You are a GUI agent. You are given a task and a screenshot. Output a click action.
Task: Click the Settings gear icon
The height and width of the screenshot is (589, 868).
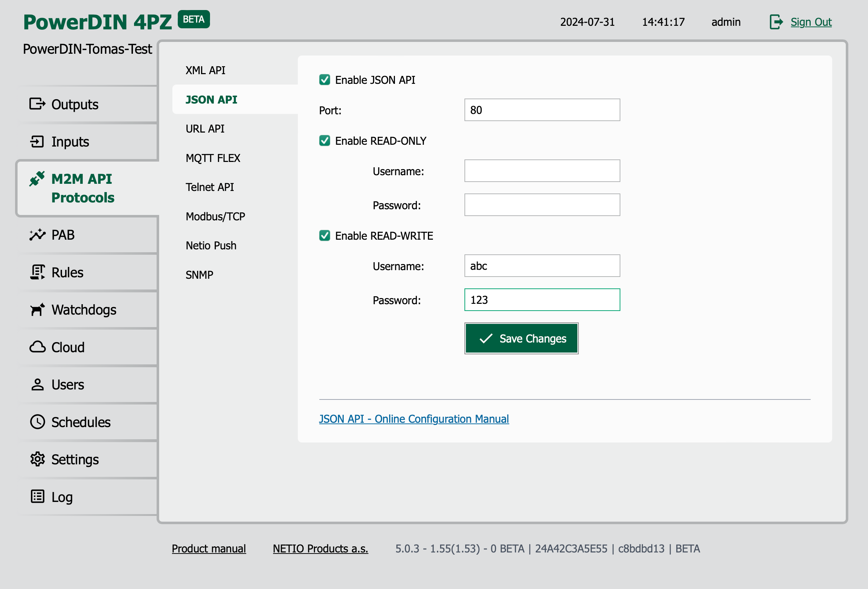tap(37, 459)
